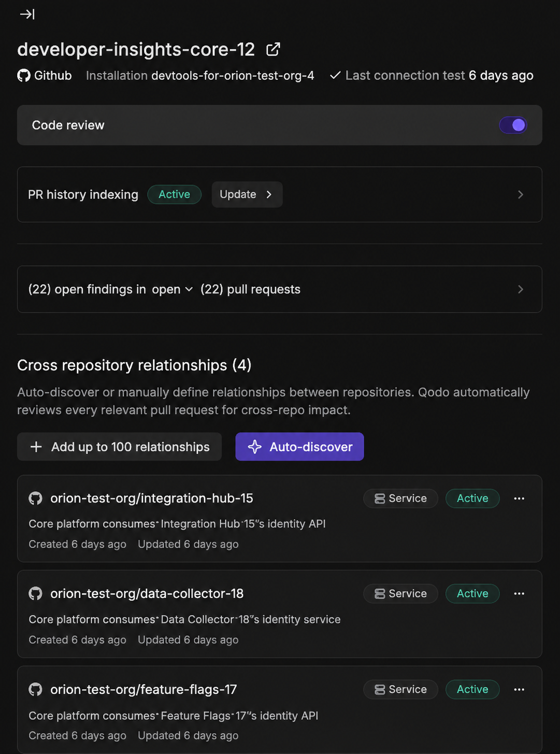Click the chevron inside the Update button
Image resolution: width=560 pixels, height=754 pixels.
pyautogui.click(x=269, y=194)
